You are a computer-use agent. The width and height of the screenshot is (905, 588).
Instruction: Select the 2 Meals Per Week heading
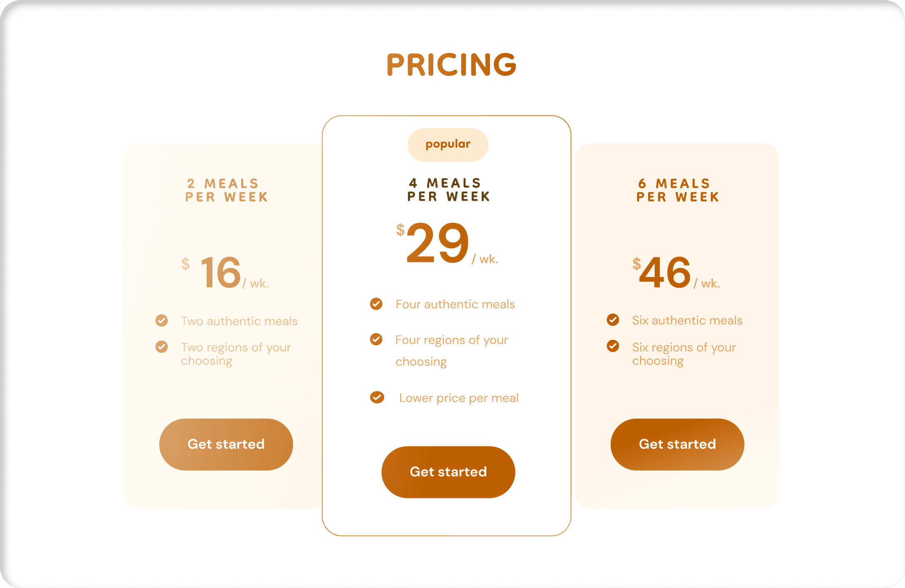click(226, 190)
